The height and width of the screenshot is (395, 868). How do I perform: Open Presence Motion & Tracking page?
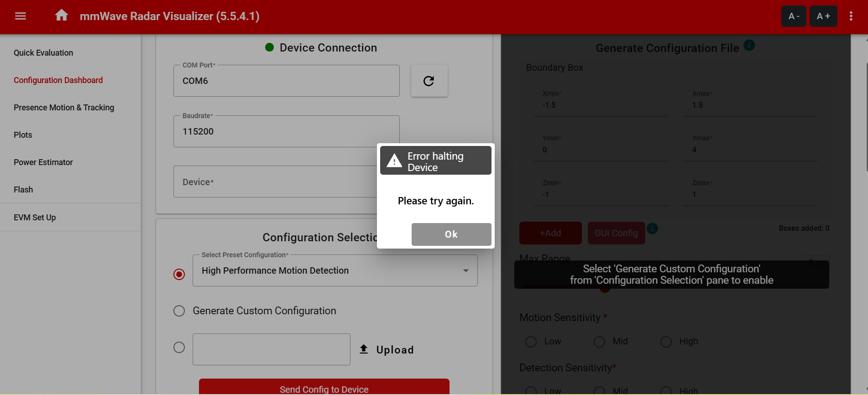tap(64, 108)
